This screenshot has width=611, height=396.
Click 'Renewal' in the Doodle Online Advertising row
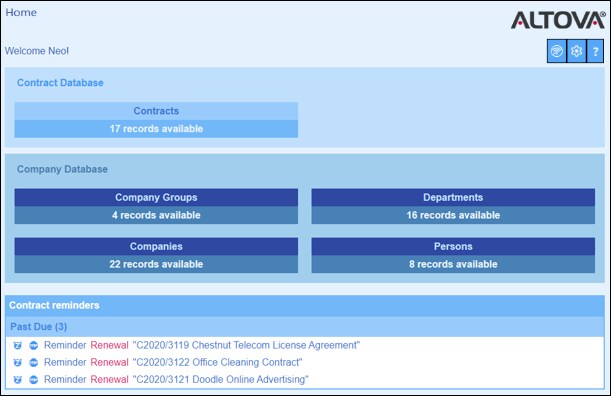[109, 380]
